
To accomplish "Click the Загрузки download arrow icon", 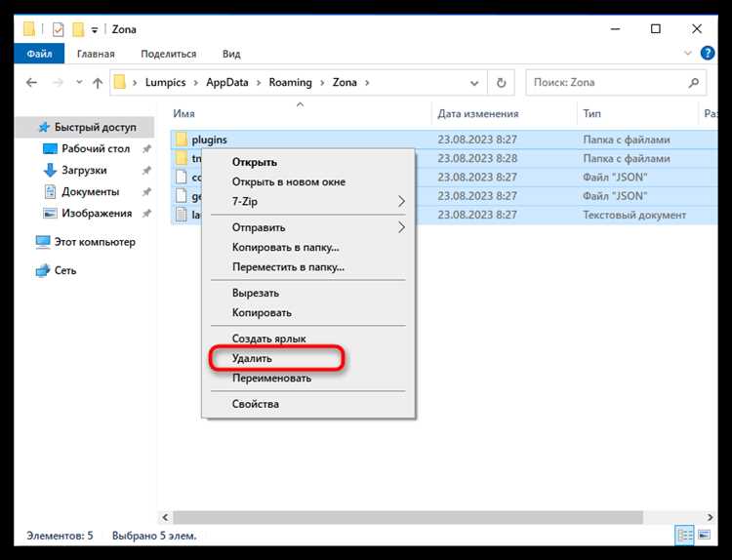I will [50, 171].
